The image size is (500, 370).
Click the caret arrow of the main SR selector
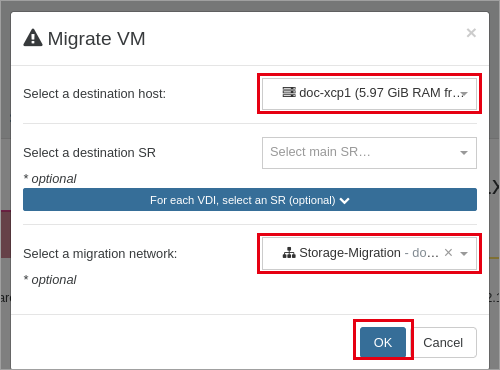[464, 153]
